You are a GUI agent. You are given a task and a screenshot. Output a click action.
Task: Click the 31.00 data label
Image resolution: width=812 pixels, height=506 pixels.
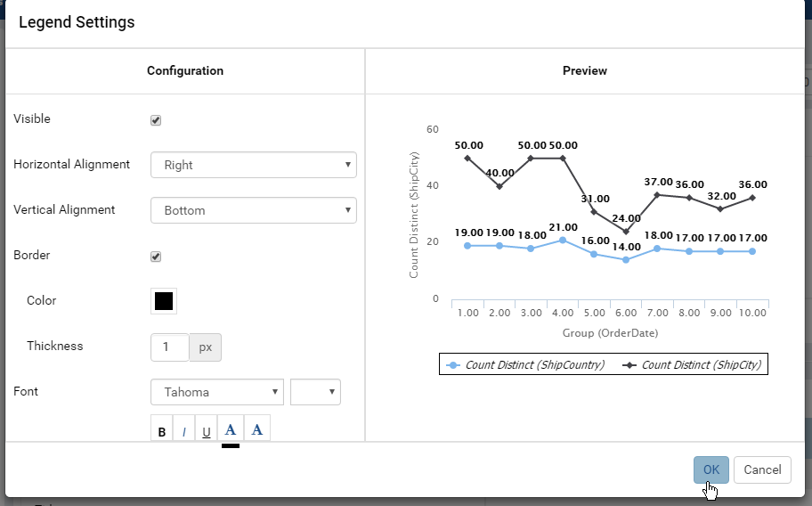pyautogui.click(x=595, y=199)
